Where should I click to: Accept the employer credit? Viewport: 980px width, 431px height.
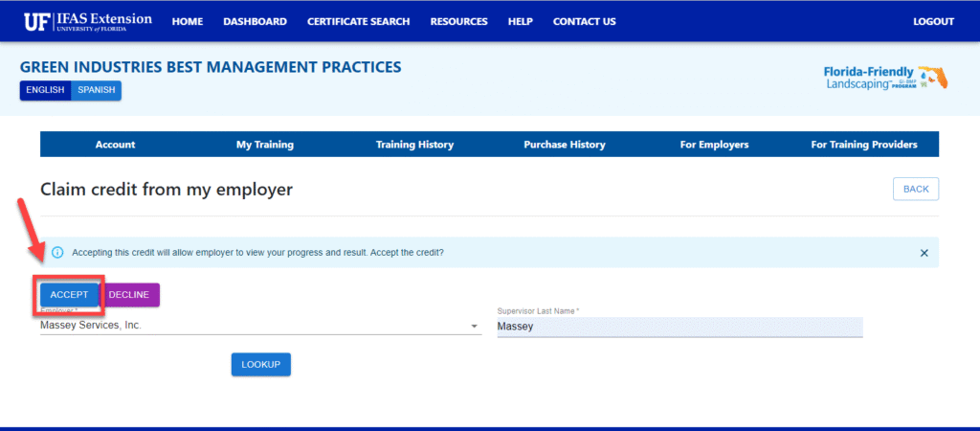click(69, 295)
